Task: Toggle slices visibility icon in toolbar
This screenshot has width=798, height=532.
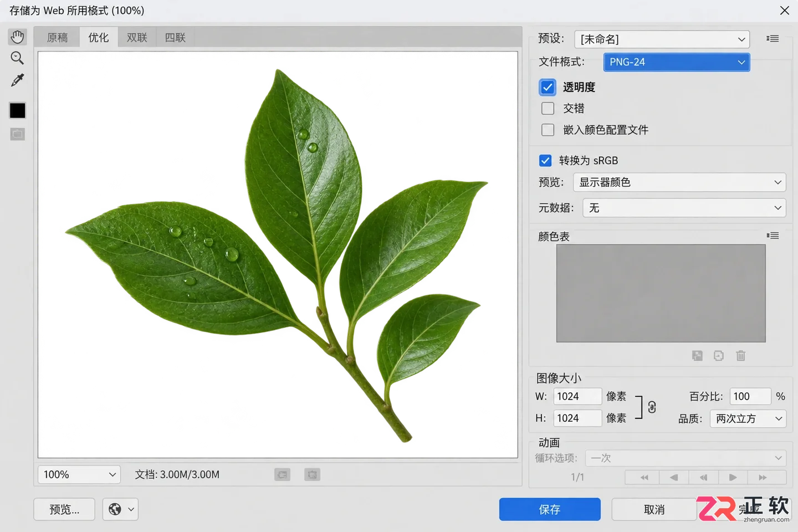Action: [17, 134]
